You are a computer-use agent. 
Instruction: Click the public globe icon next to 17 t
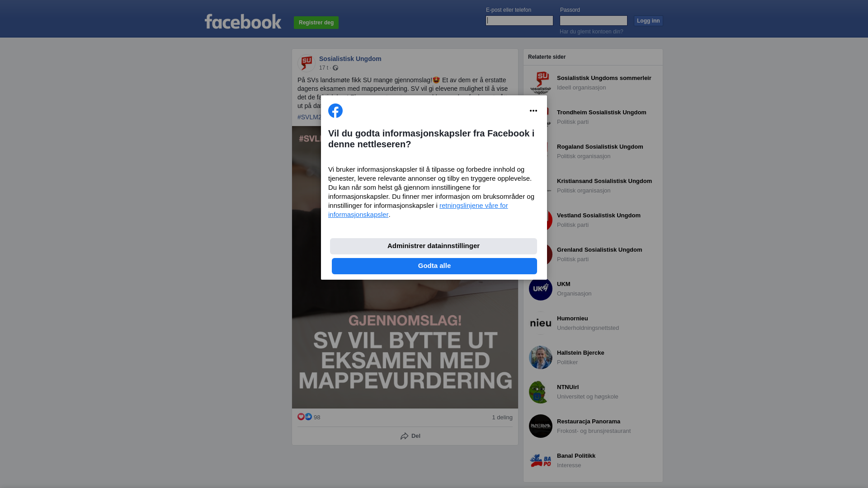(x=335, y=68)
